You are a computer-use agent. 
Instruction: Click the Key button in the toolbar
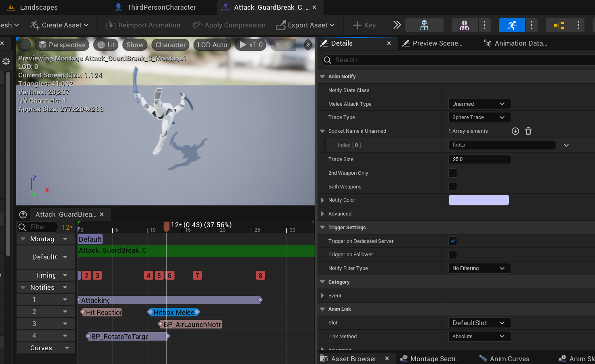(364, 25)
